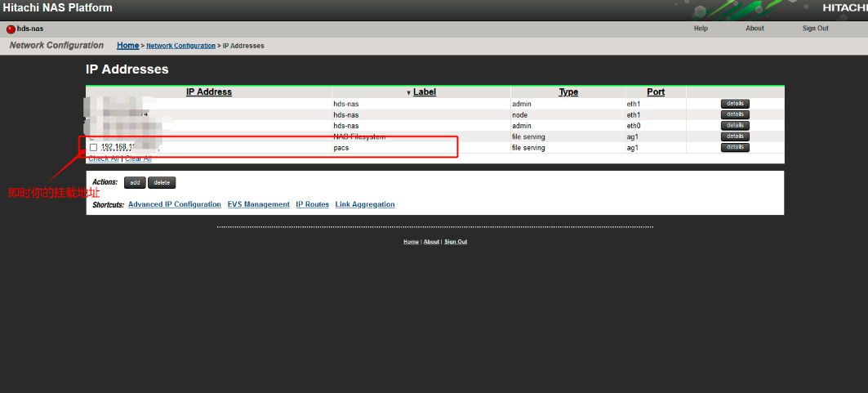
Task: Select the 'eth0' port cell
Action: pos(634,126)
